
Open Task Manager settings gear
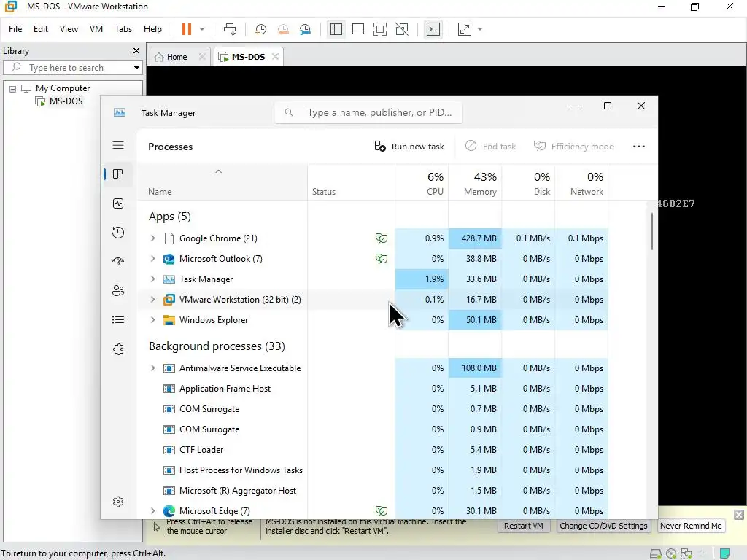pos(118,502)
